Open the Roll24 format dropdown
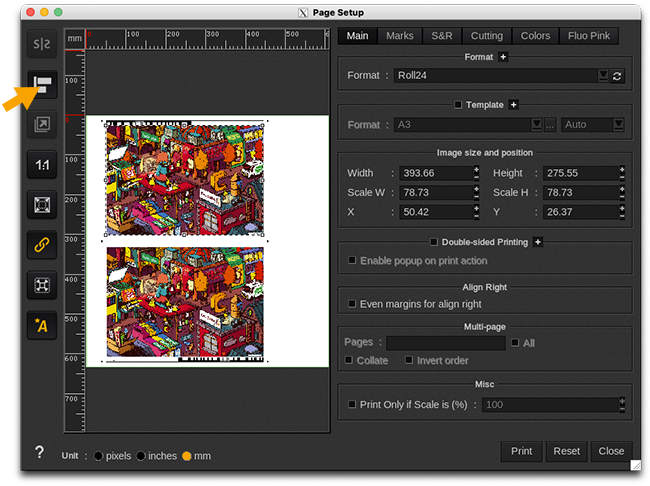Image resolution: width=650 pixels, height=486 pixels. [x=604, y=75]
